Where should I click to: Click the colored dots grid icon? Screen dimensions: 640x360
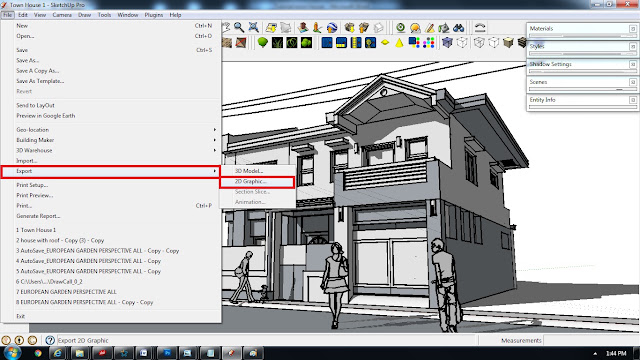click(429, 42)
